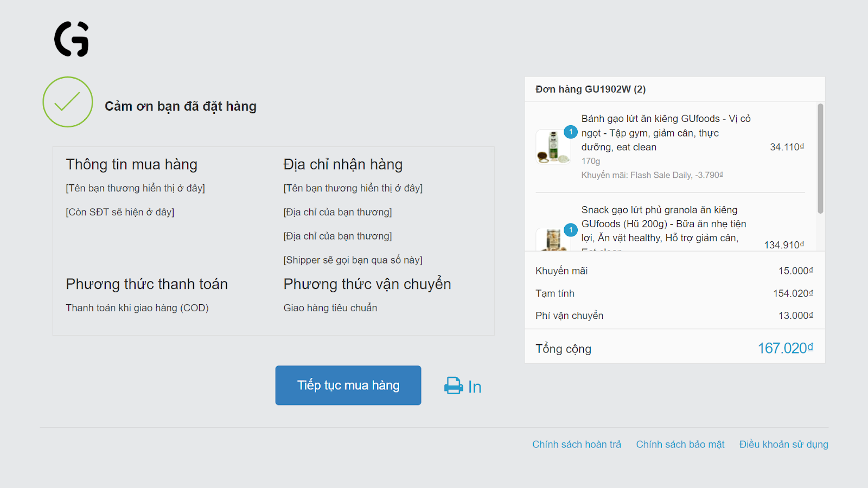Click the G logo at top left
Screen dimensions: 868x488
coord(72,39)
